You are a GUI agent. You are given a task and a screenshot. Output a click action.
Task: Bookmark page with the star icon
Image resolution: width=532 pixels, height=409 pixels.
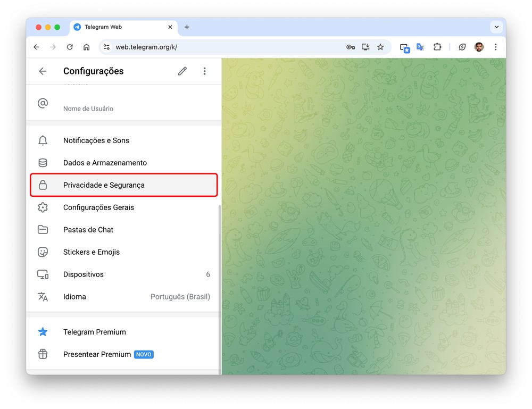(x=380, y=47)
